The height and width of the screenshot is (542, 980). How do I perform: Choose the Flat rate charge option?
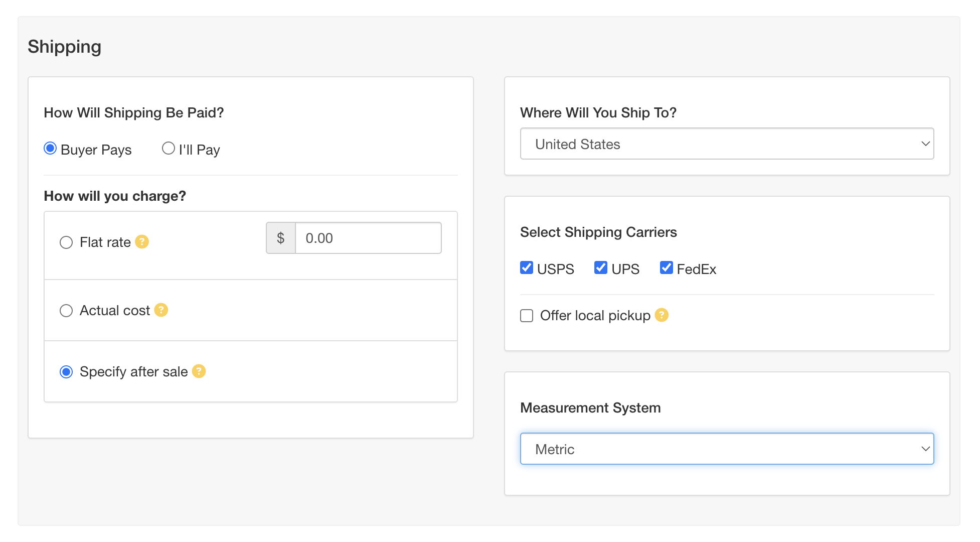[66, 243]
